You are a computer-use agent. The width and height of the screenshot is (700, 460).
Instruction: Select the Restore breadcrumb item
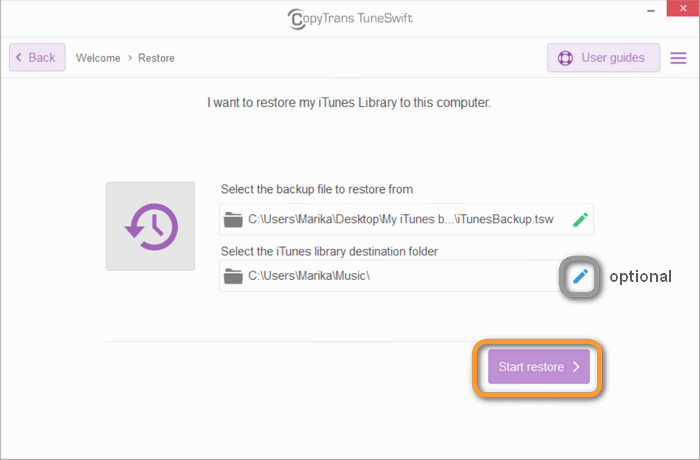(x=157, y=58)
